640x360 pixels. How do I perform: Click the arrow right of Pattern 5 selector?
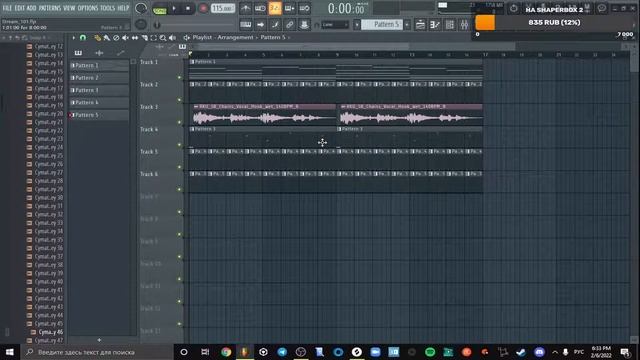[407, 24]
